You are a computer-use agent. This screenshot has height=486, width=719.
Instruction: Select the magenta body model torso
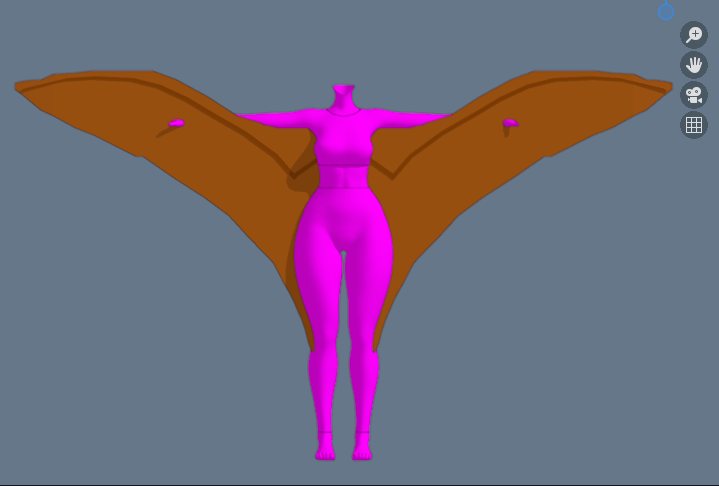tap(343, 151)
